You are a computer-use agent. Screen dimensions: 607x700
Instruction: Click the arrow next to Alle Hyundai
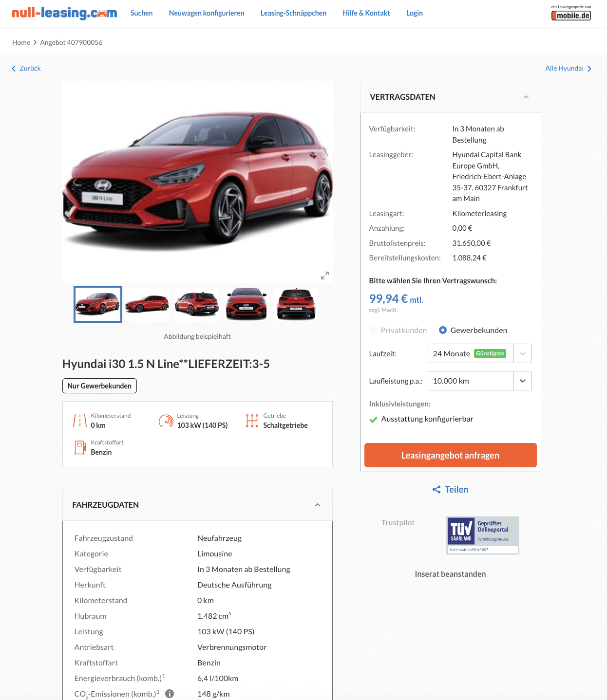589,69
